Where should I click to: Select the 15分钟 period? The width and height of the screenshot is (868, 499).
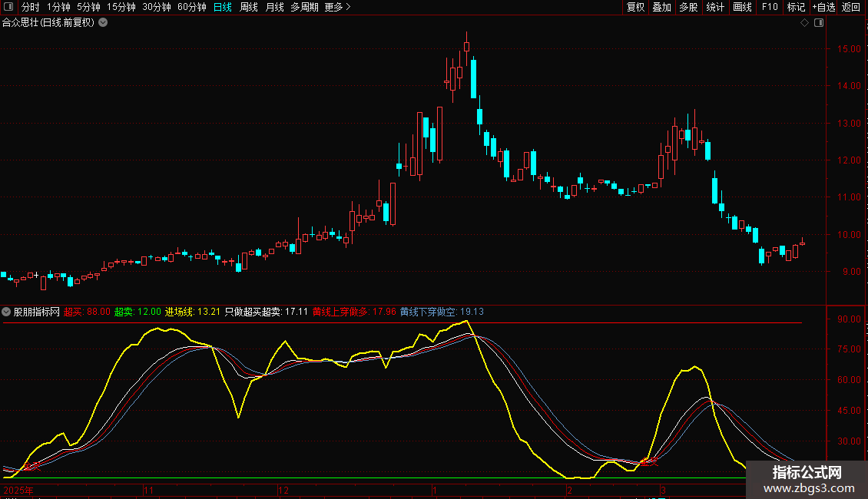point(121,7)
